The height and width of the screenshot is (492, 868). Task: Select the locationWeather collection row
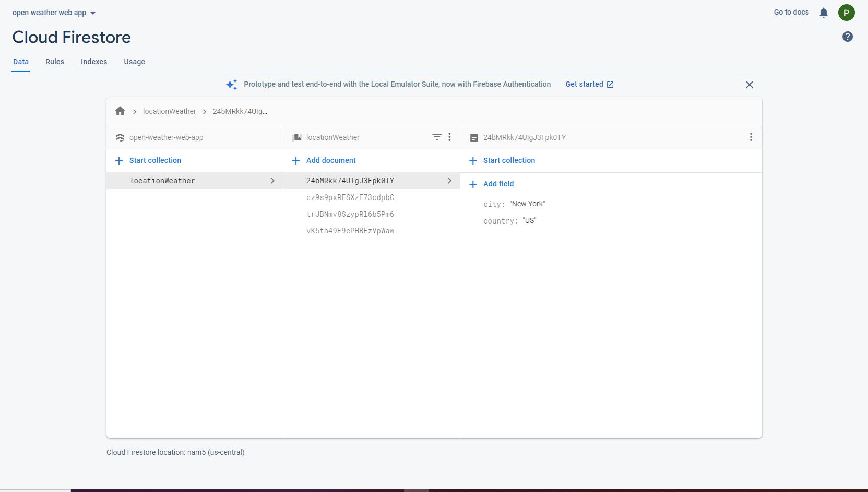click(x=195, y=181)
